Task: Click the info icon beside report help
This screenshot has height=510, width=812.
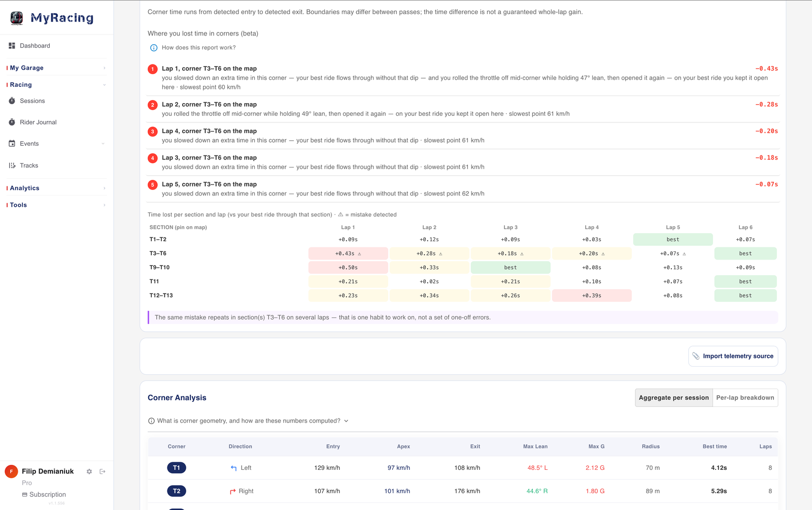Action: coord(154,48)
